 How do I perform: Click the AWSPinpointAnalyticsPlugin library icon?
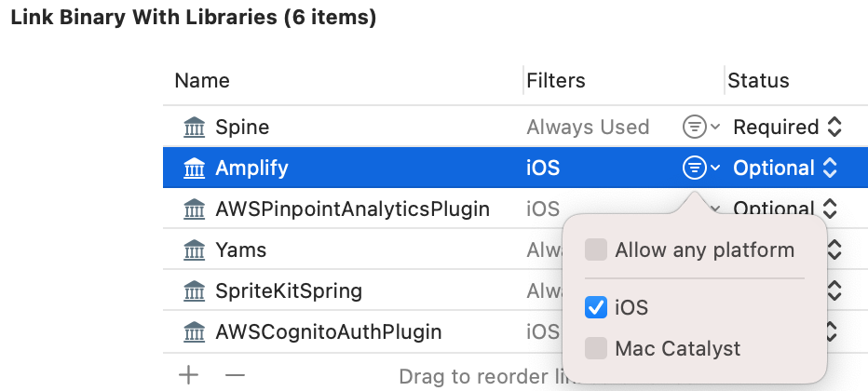[194, 209]
